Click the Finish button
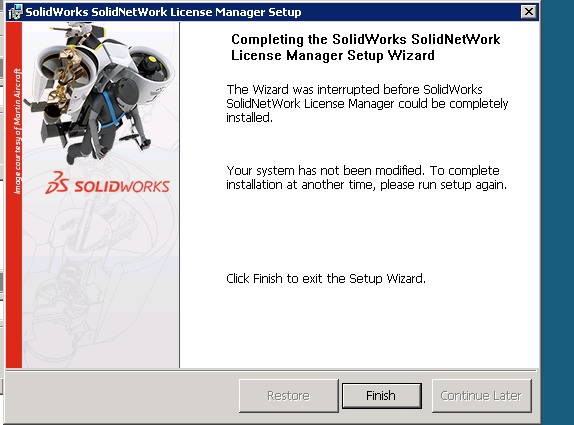 click(381, 396)
